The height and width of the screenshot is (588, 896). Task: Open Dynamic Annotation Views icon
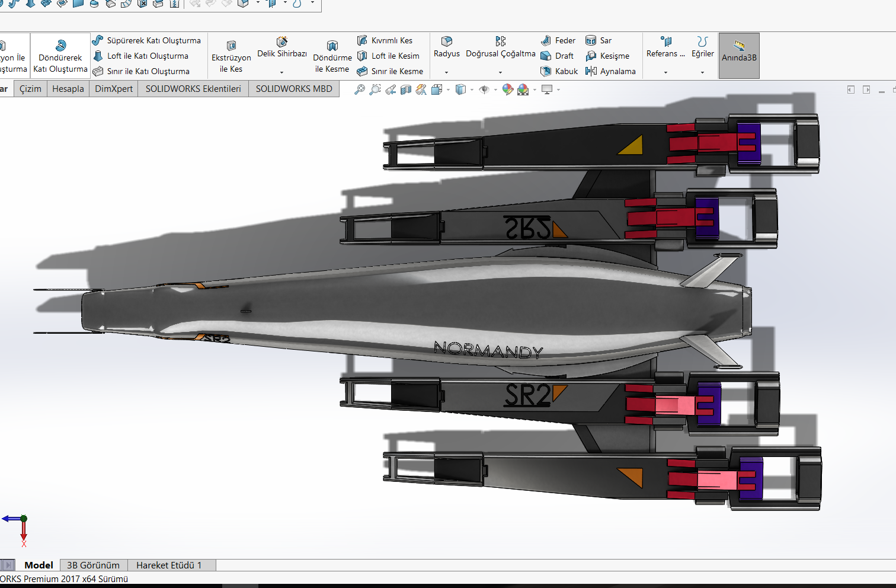coord(421,90)
